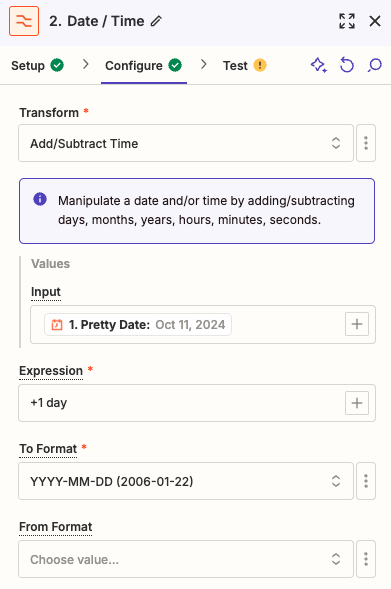Screen dimensions: 391x589
Task: Expand the panel to full screen
Action: (x=347, y=21)
